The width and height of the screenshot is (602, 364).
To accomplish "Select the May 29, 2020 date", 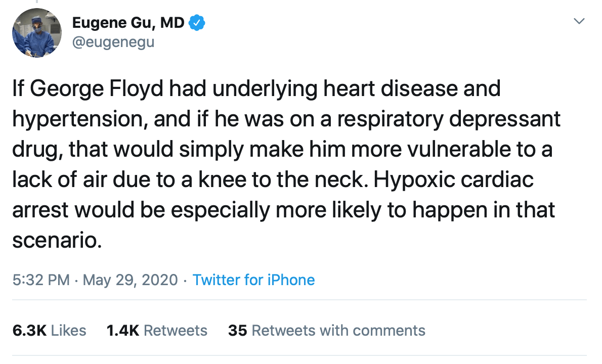I will [x=130, y=280].
